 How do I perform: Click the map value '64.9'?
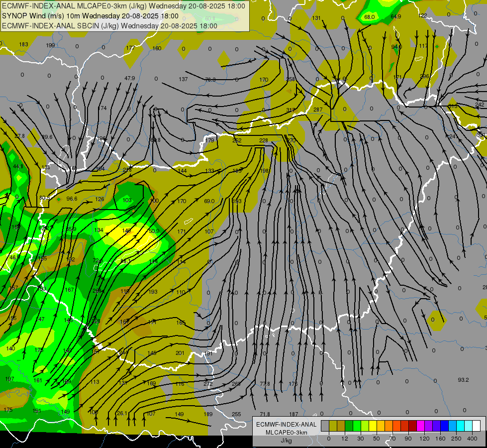(395, 16)
